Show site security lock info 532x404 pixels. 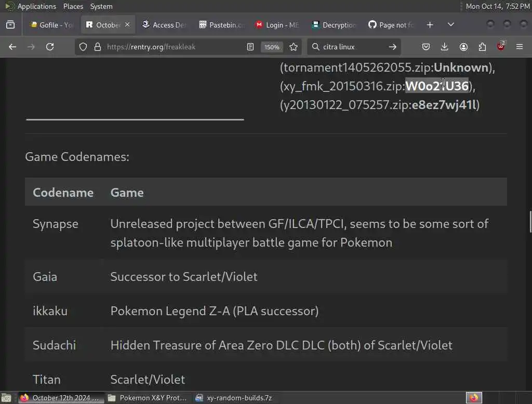click(x=98, y=47)
